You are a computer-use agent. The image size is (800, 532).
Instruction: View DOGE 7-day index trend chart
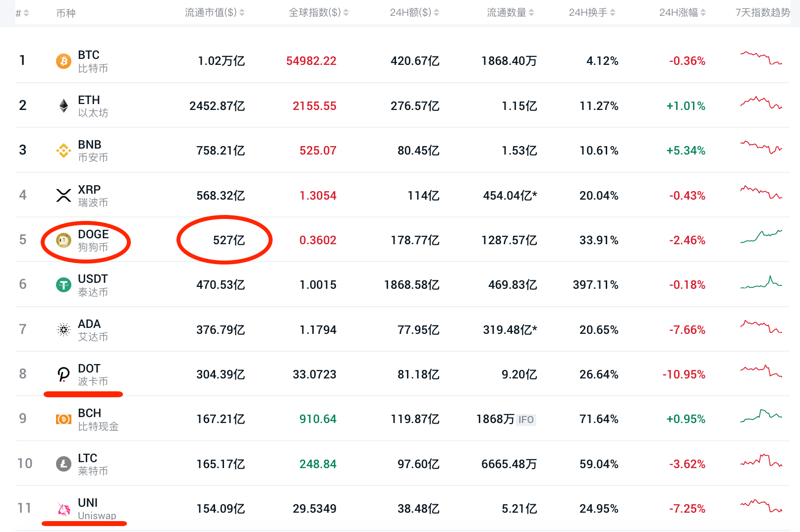(761, 237)
